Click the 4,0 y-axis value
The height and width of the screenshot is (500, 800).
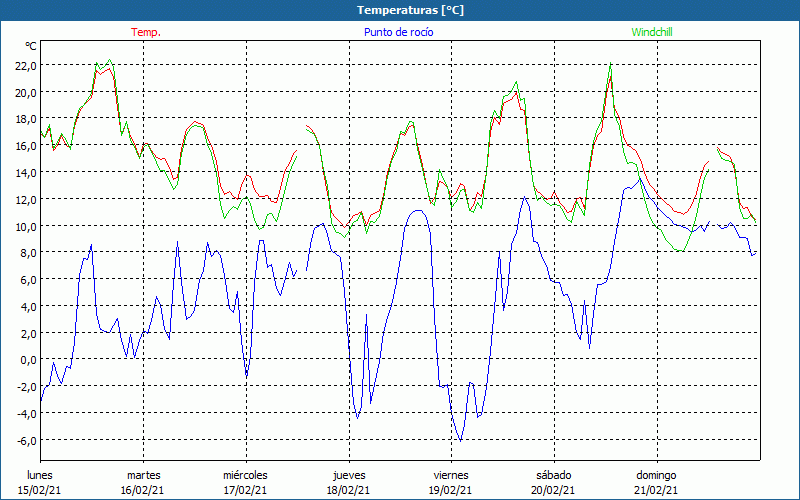coord(28,306)
